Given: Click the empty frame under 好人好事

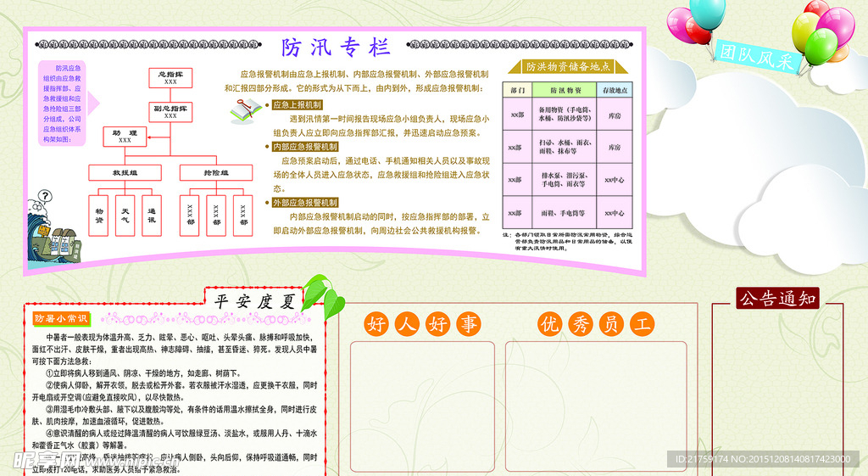Looking at the screenshot, I should tap(422, 406).
